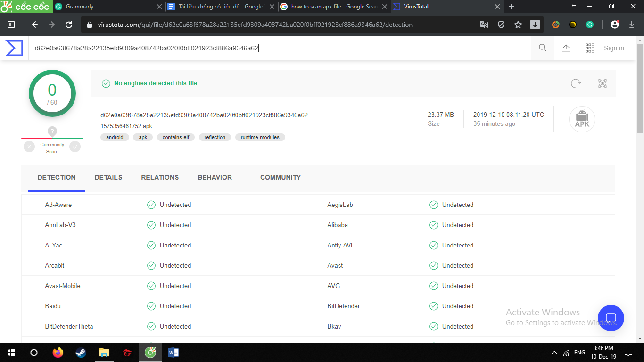
Task: Click the contains-elf tag
Action: click(176, 137)
